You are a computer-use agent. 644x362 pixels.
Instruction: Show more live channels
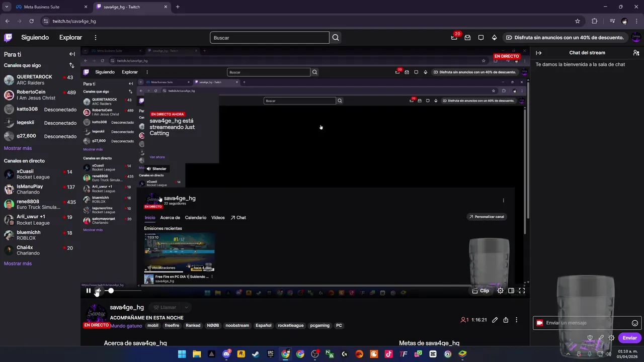[18, 263]
